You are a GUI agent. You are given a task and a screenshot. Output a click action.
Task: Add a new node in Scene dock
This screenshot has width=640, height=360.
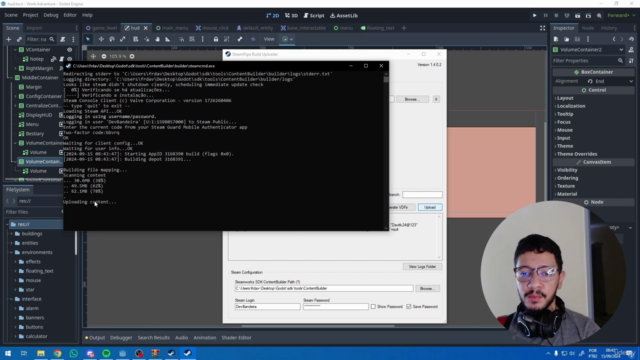pyautogui.click(x=8, y=39)
